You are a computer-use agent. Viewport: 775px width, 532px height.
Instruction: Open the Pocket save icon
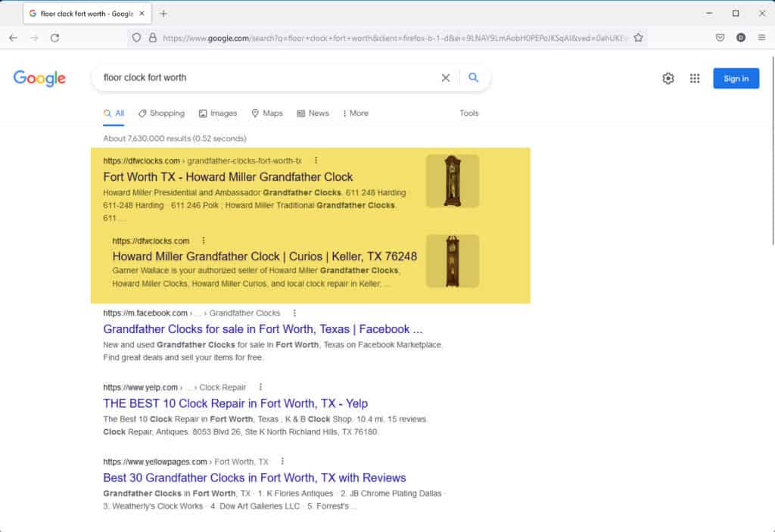(x=721, y=38)
